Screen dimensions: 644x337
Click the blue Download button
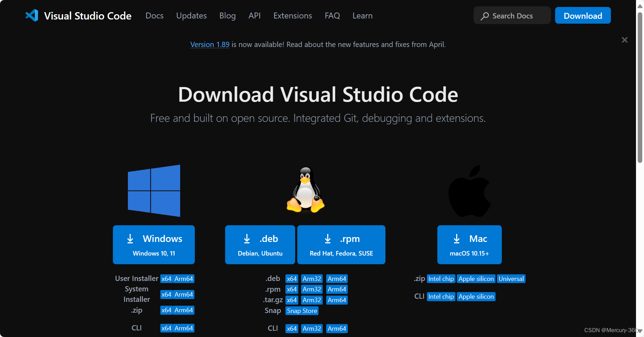coord(583,15)
